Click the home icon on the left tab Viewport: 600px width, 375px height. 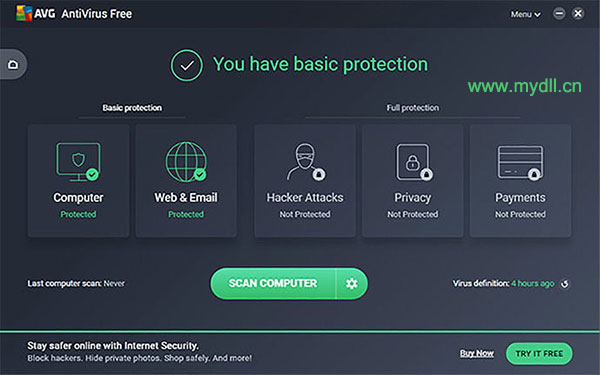(x=13, y=64)
